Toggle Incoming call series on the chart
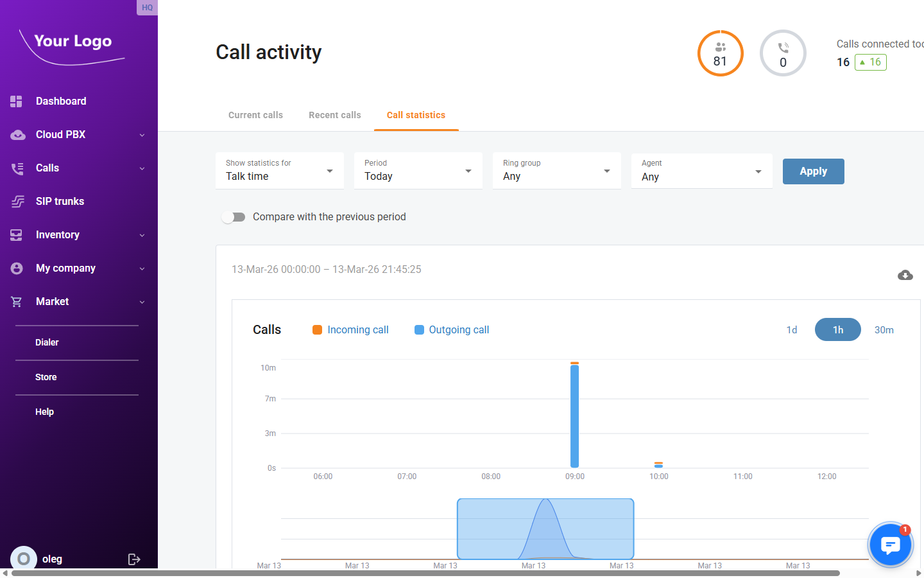924x578 pixels. [350, 329]
